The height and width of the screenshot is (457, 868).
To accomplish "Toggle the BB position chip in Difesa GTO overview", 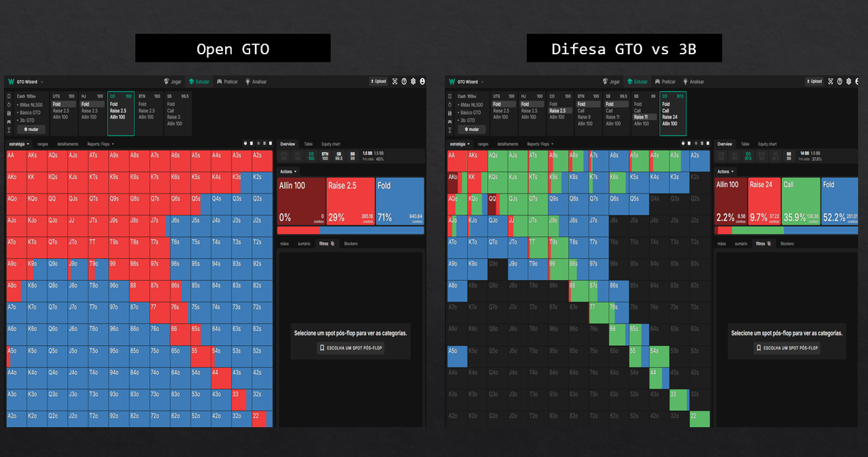I will (788, 156).
